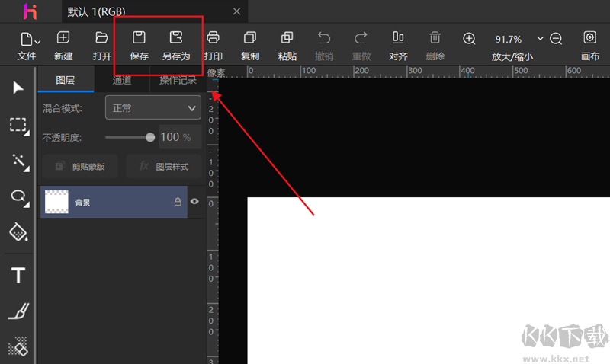Select the brush tool
This screenshot has width=610, height=364.
18,311
